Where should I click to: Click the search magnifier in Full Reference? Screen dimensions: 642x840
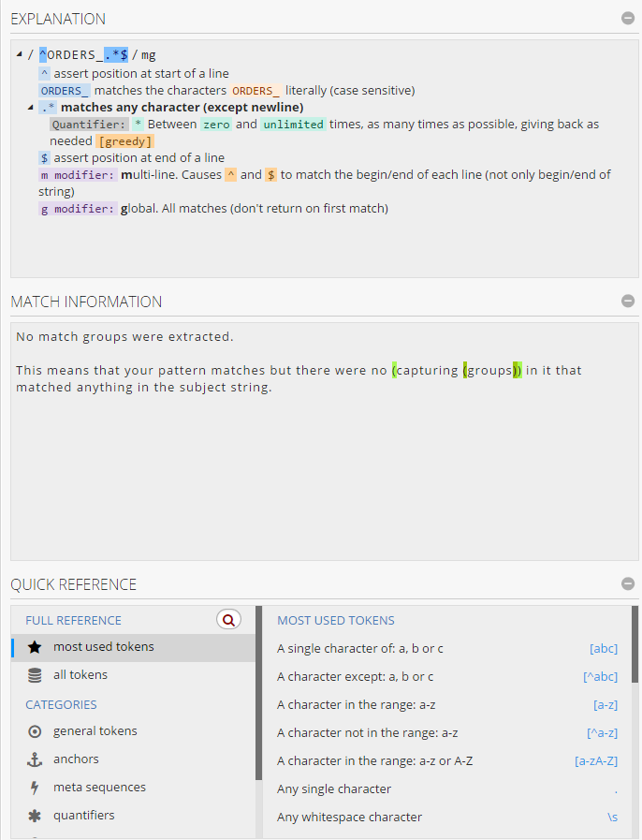[228, 619]
